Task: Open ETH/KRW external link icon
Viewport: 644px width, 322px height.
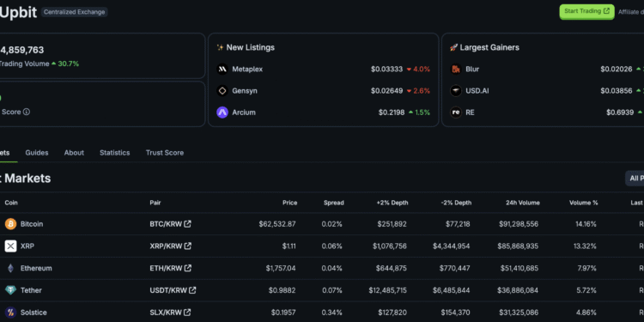Action: click(x=188, y=268)
